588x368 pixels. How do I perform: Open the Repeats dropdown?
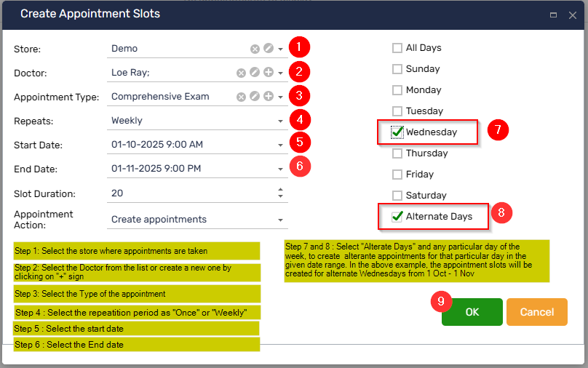[x=281, y=121]
